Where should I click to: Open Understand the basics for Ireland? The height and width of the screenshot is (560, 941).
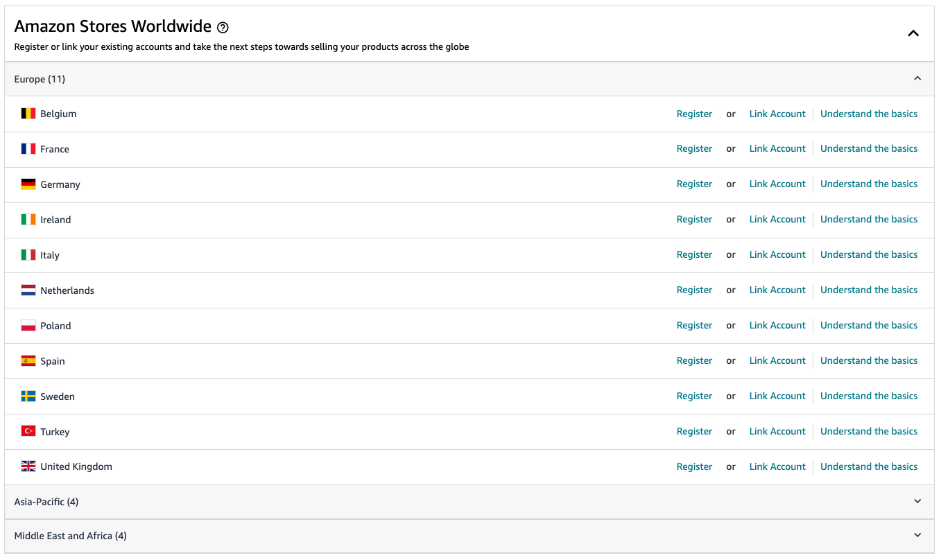point(869,219)
